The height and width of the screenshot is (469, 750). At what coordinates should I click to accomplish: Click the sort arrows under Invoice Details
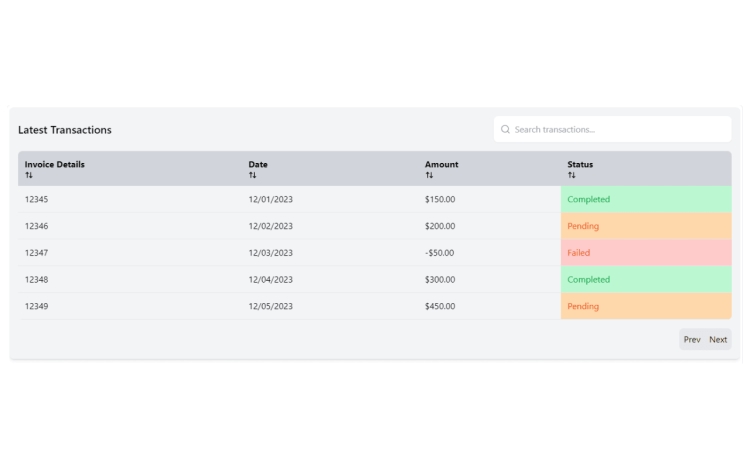29,175
